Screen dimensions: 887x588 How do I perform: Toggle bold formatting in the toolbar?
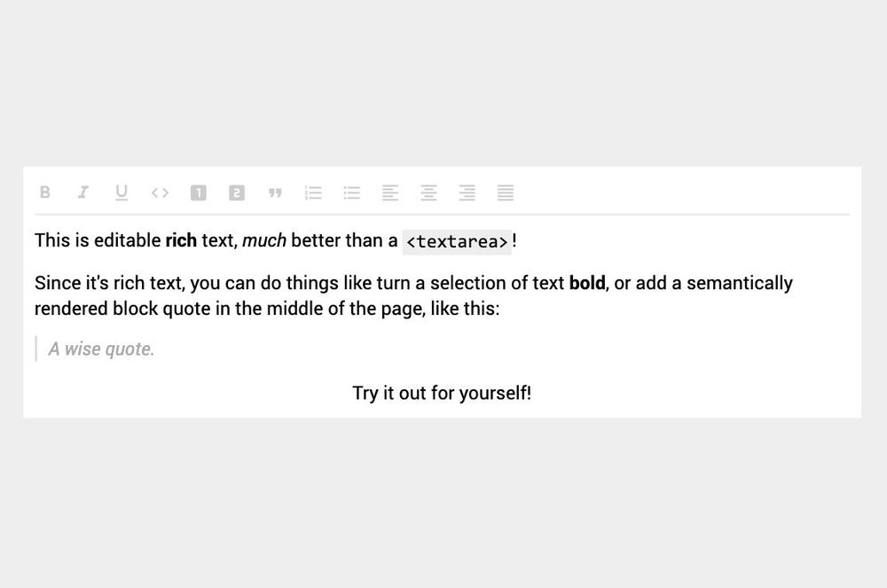(x=45, y=192)
